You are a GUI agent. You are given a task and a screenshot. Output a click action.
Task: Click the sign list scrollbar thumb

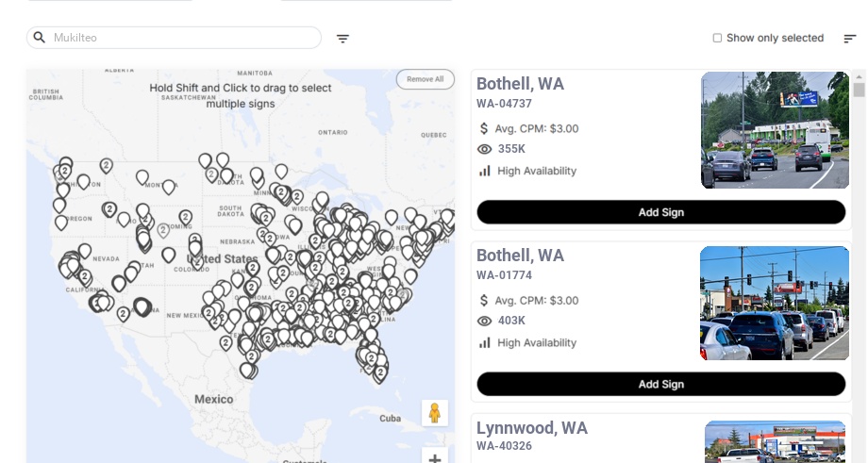click(x=859, y=90)
